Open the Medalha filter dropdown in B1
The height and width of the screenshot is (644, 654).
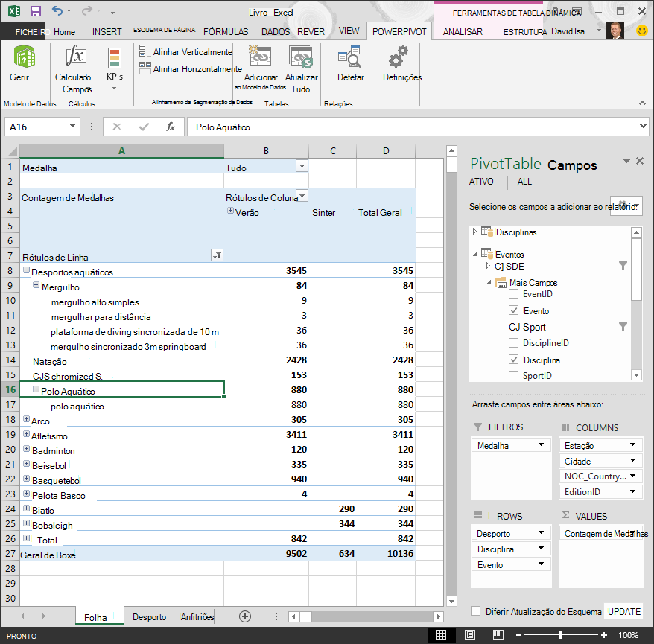click(302, 166)
